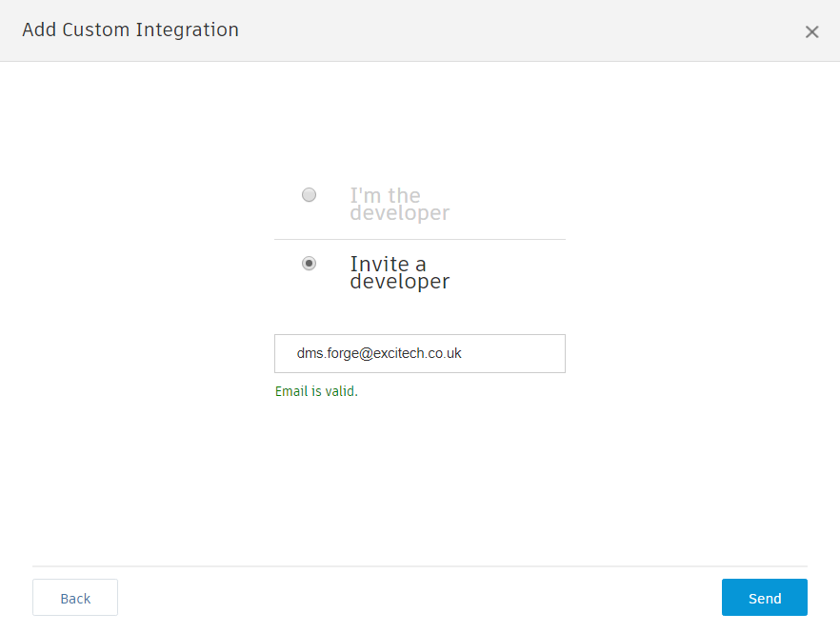The height and width of the screenshot is (633, 840).
Task: Click the "Add Custom Integration" dialog title
Action: (130, 30)
